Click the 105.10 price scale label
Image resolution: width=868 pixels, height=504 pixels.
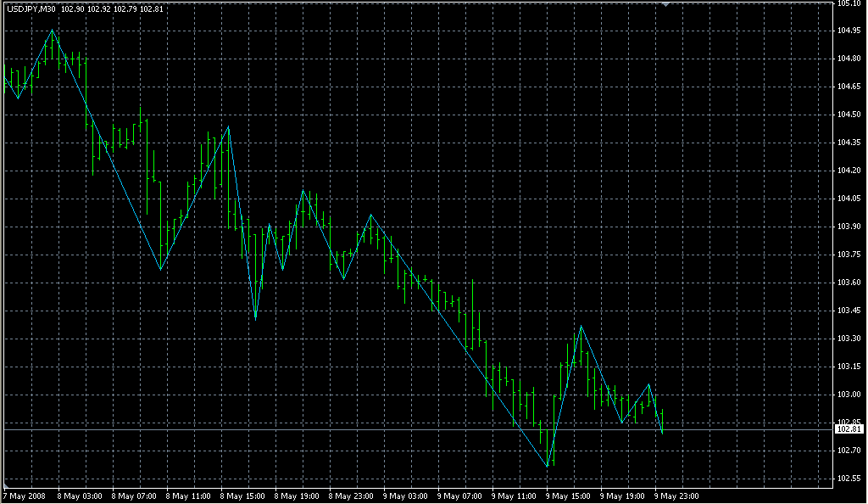point(849,4)
